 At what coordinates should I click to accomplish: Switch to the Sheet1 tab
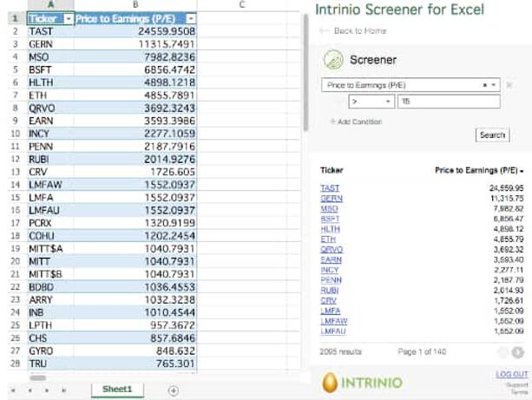click(x=115, y=390)
